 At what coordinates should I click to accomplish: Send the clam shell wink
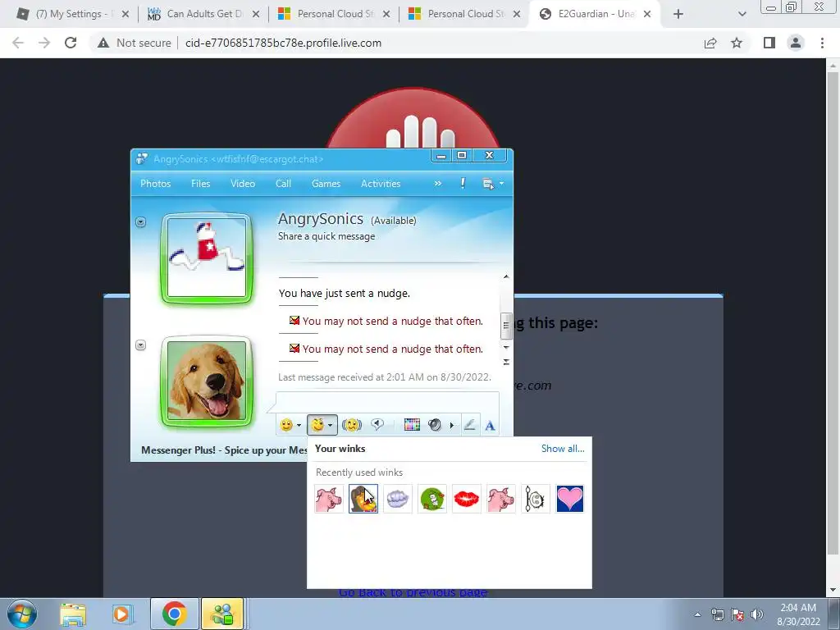click(398, 499)
